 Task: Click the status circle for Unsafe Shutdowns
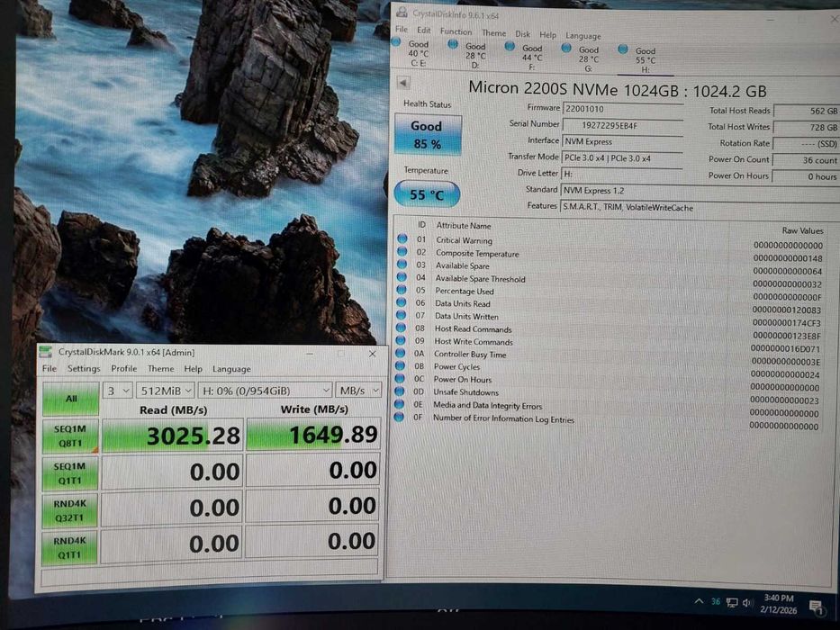(x=400, y=391)
